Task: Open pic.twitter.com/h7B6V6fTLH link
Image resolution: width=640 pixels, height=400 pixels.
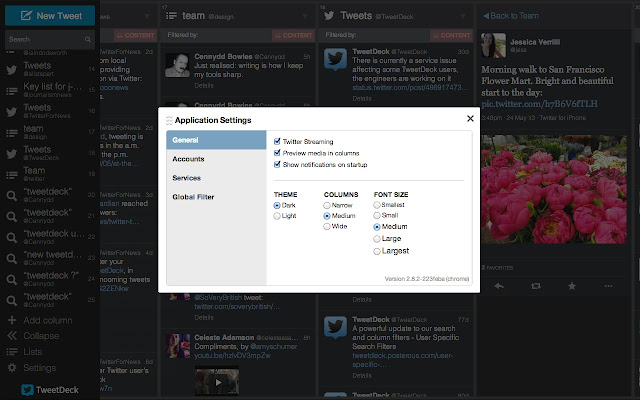Action: tap(539, 104)
